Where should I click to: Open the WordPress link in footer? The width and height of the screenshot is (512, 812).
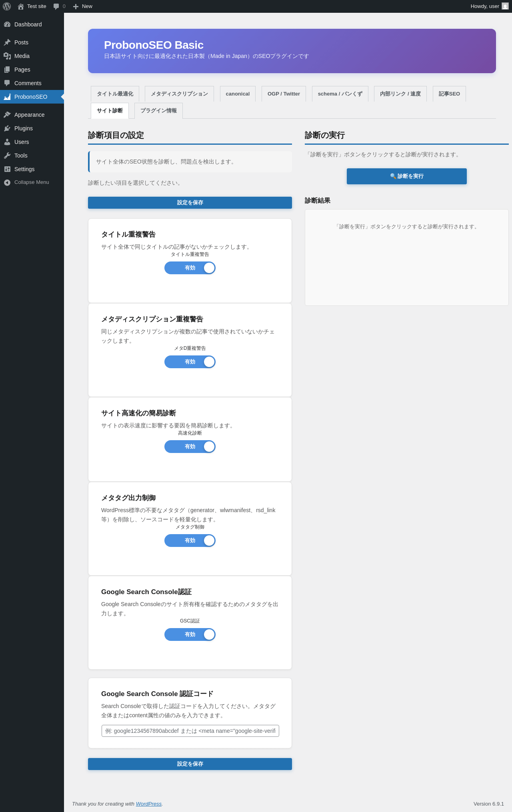[149, 804]
